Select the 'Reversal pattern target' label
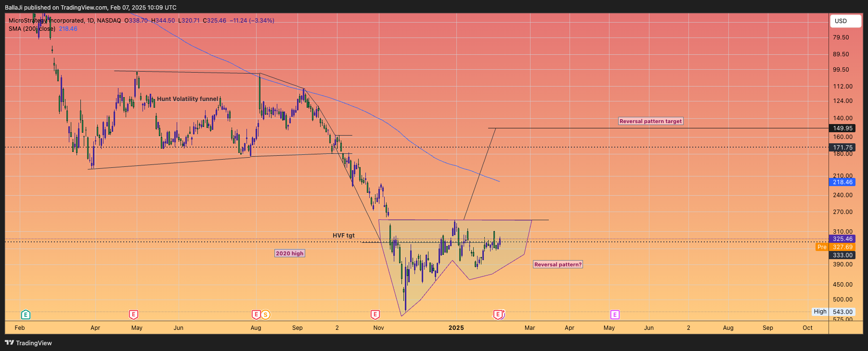 (651, 121)
